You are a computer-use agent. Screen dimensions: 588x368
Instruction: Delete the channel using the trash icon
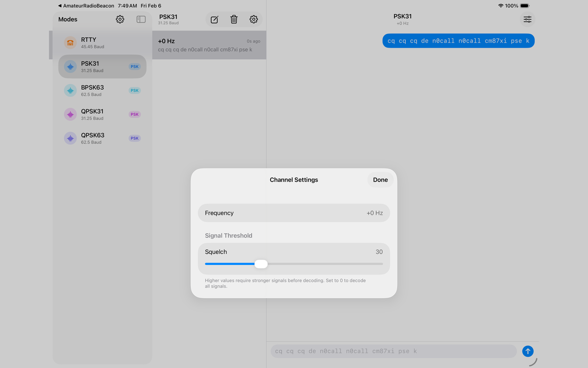[234, 19]
